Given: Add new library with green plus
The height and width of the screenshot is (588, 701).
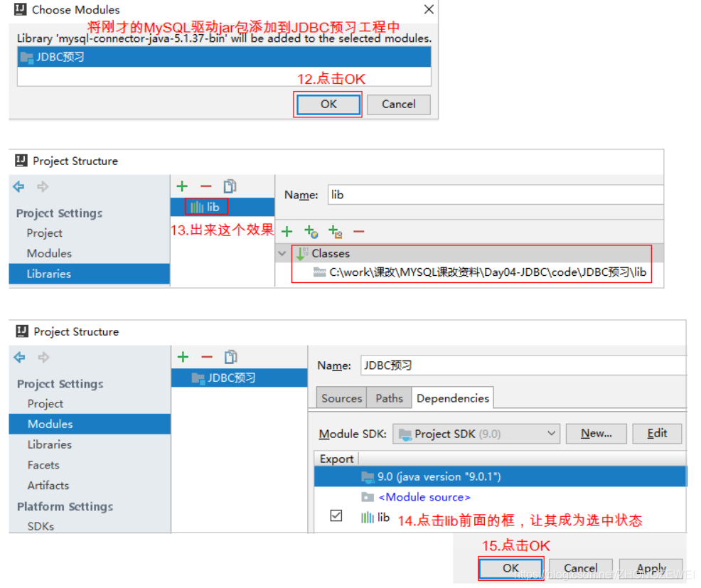Looking at the screenshot, I should [x=182, y=186].
